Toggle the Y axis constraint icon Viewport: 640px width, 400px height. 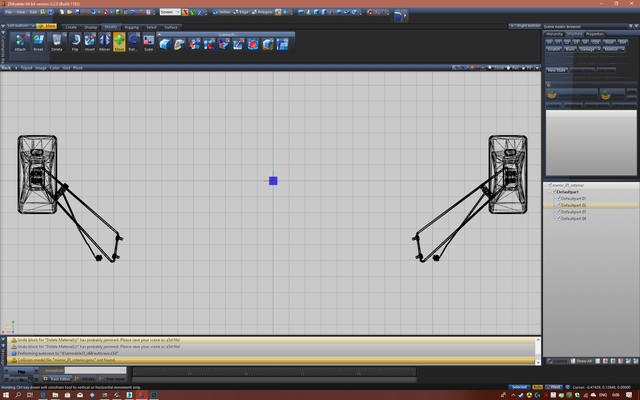[193, 12]
